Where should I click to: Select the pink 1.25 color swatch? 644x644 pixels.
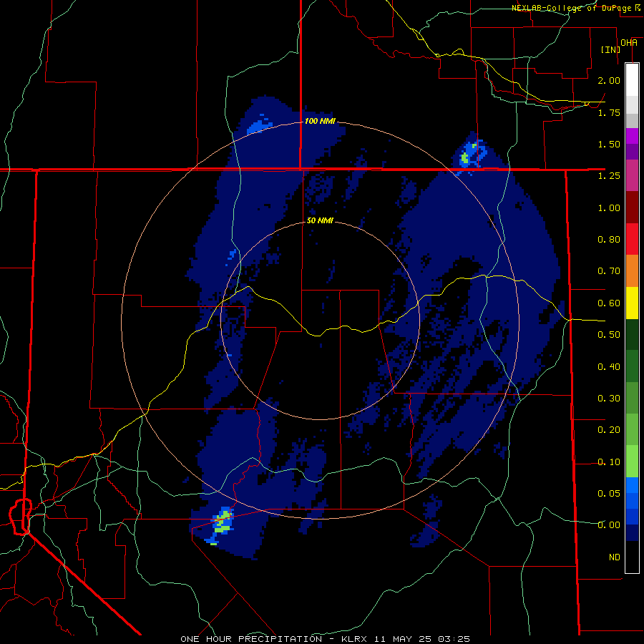(x=632, y=175)
